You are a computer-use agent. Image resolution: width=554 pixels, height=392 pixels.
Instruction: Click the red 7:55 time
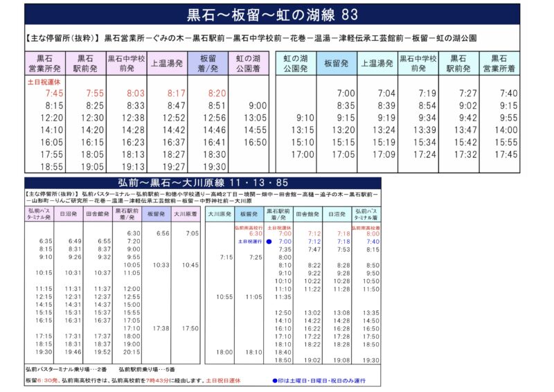click(95, 93)
